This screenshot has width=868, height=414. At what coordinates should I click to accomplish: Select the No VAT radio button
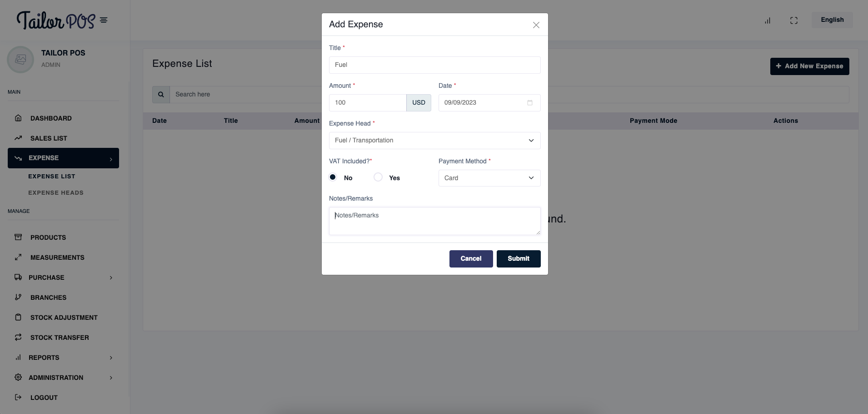point(333,177)
